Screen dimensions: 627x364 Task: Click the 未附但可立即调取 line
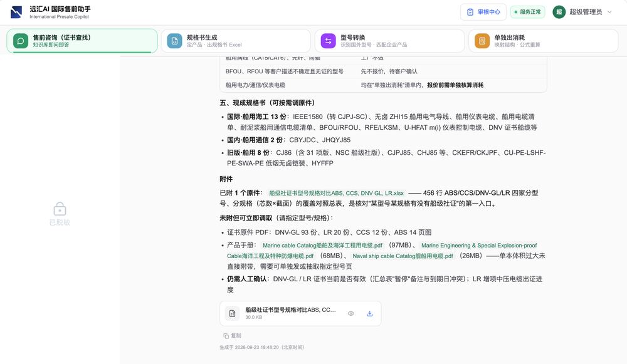[x=277, y=218]
